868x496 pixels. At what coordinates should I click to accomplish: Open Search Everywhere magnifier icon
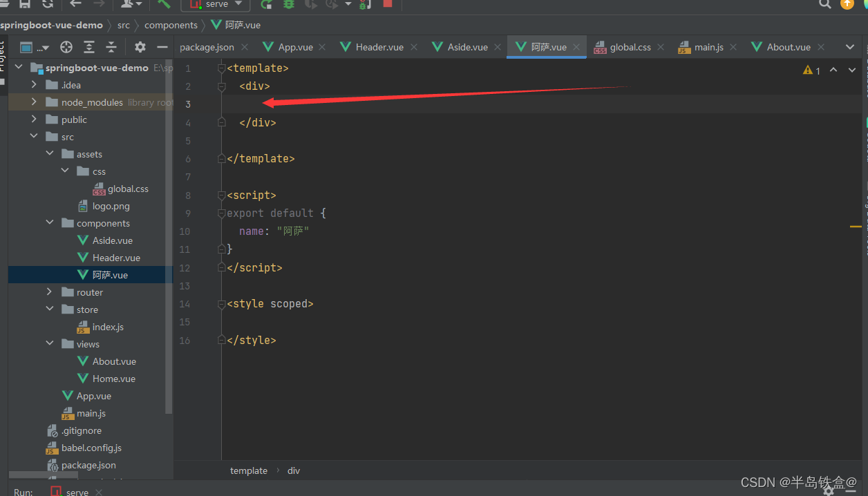click(x=824, y=4)
